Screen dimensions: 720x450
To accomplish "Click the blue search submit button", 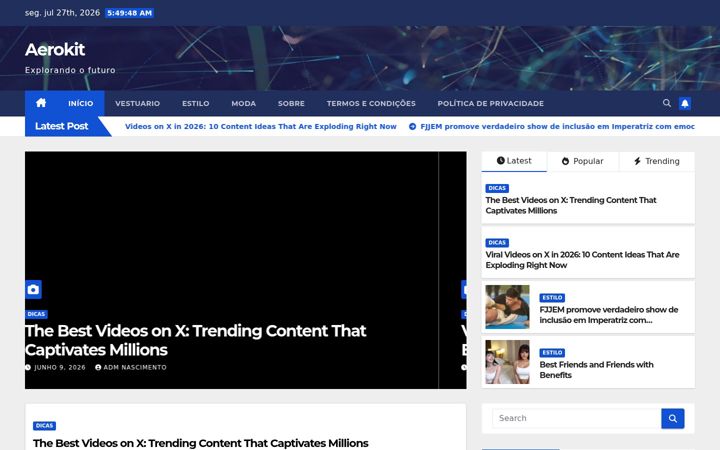I will 673,418.
